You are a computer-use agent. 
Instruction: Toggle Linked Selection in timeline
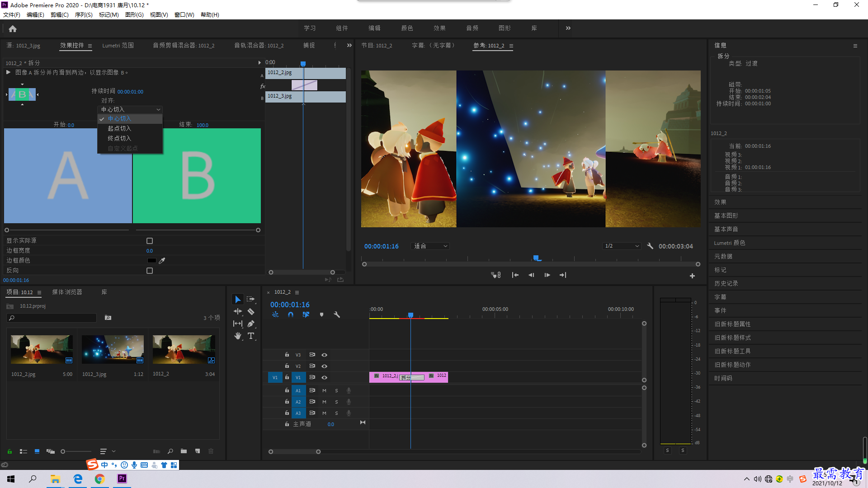(x=306, y=315)
